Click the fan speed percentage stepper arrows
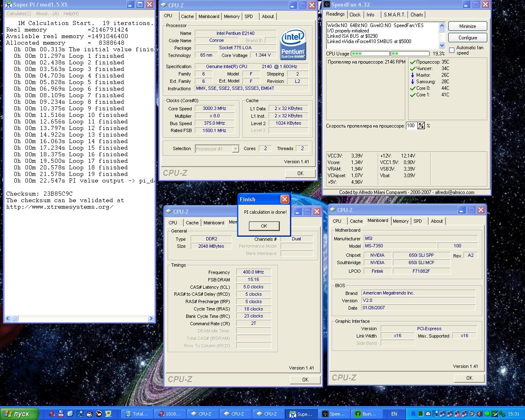The image size is (525, 420). point(421,126)
